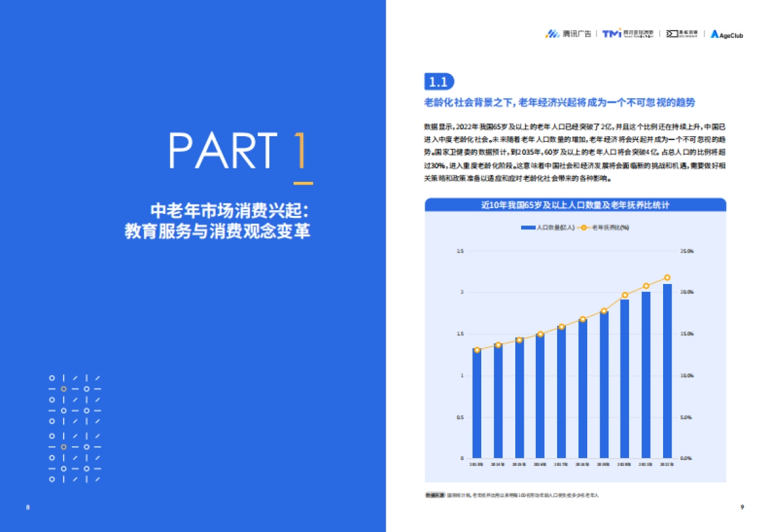
Task: Click page number 9 at bottom right
Action: pos(743,507)
